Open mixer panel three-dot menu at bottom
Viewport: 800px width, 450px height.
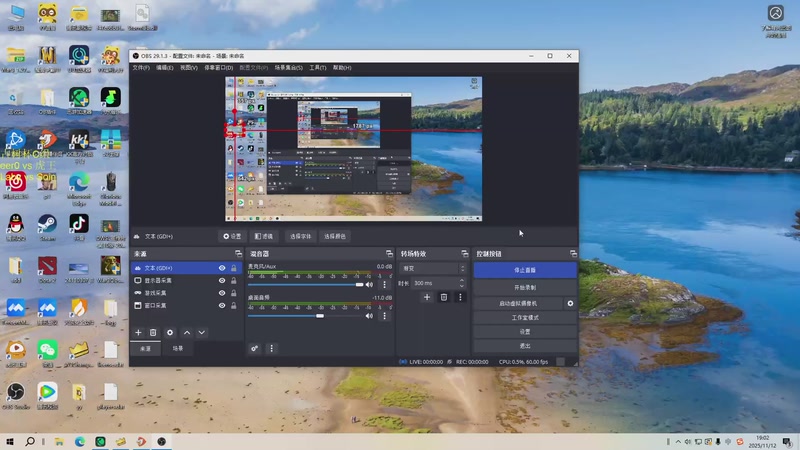(x=271, y=348)
